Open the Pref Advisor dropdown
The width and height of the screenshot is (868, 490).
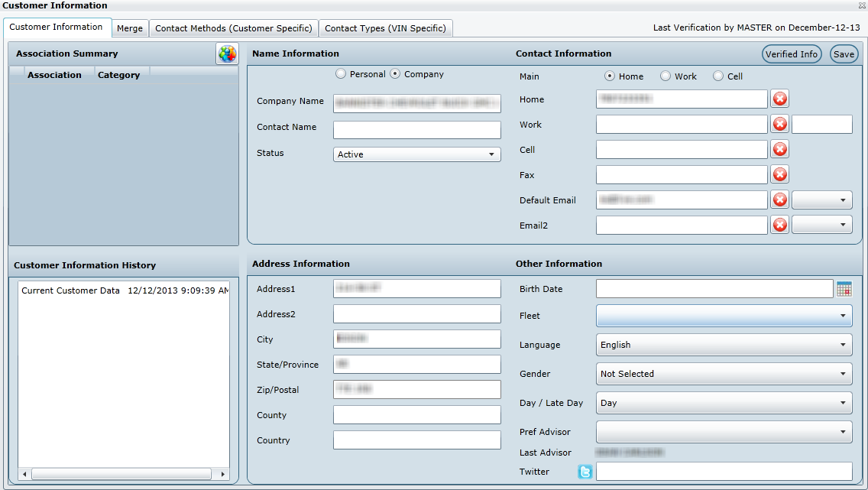point(724,432)
